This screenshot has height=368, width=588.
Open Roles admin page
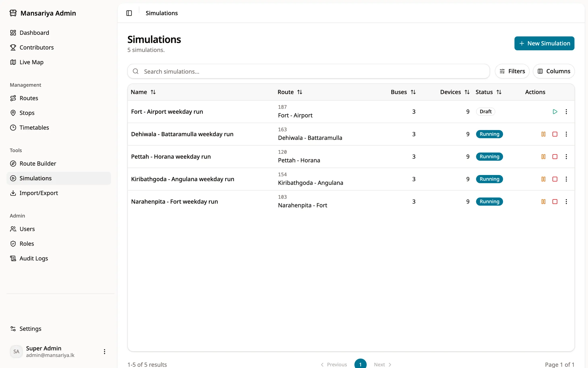[x=59, y=244]
